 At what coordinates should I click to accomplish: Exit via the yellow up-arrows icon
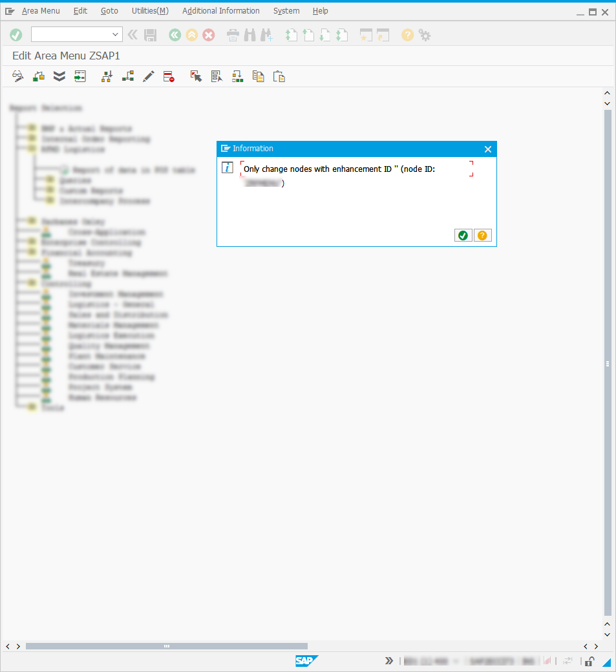coord(192,35)
